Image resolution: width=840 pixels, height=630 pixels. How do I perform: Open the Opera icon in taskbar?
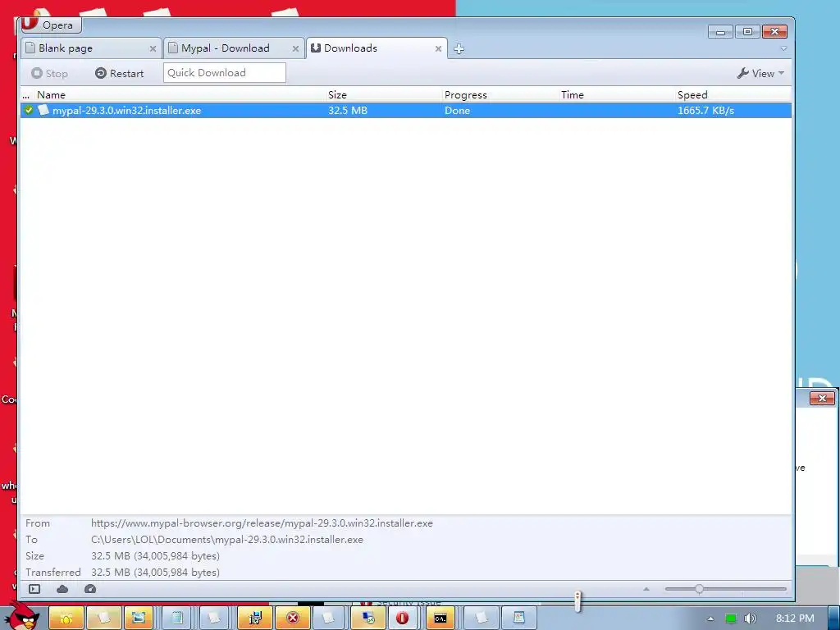tap(402, 619)
